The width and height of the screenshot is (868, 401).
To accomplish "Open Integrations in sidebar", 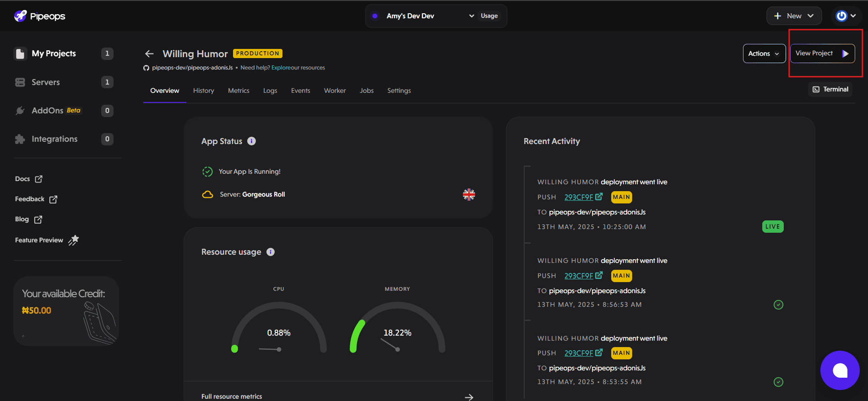I will pos(64,139).
